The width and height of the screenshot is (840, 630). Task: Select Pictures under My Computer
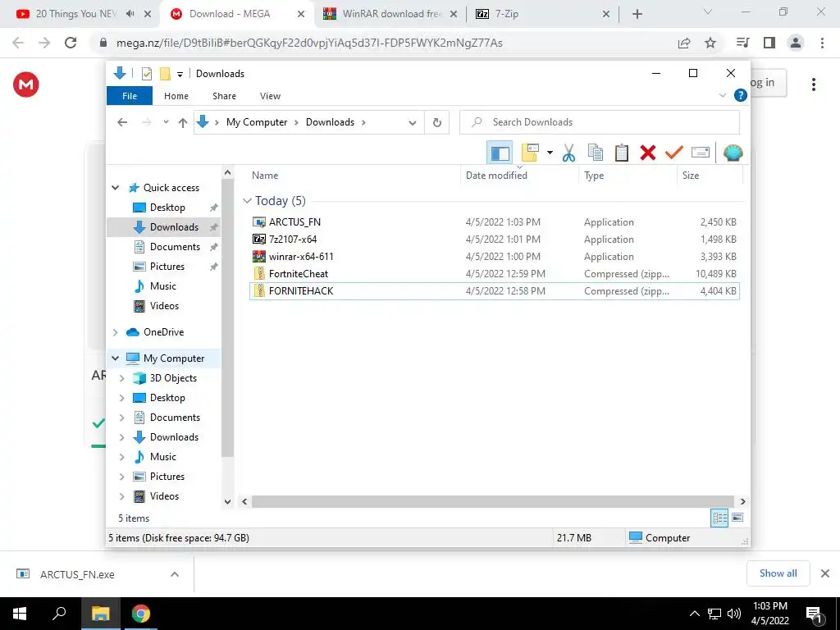[167, 477]
